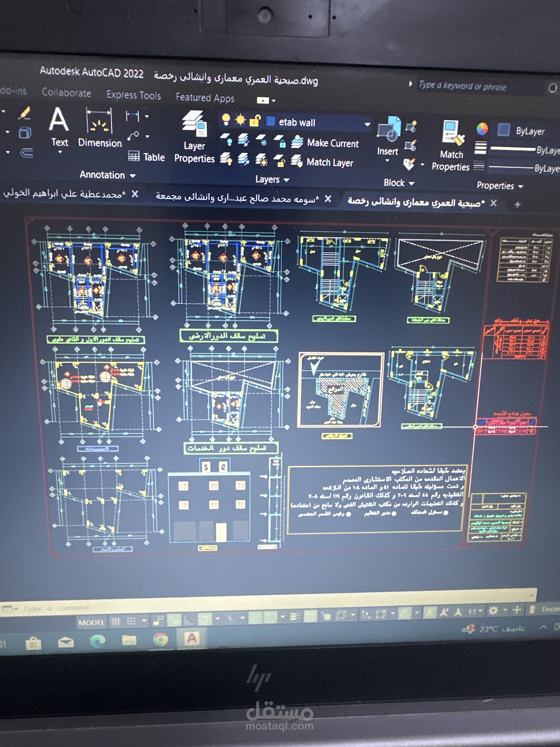Click the Layer Unisolate icon

tap(243, 159)
